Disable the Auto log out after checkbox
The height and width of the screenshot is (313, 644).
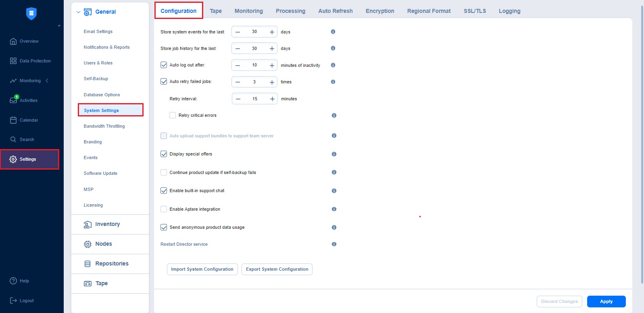(x=164, y=65)
